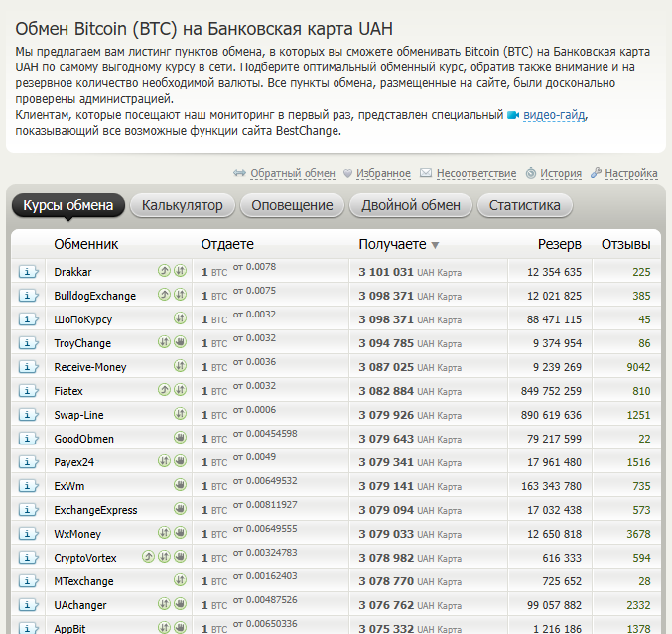Open the Обратный обмен link

pos(292,173)
